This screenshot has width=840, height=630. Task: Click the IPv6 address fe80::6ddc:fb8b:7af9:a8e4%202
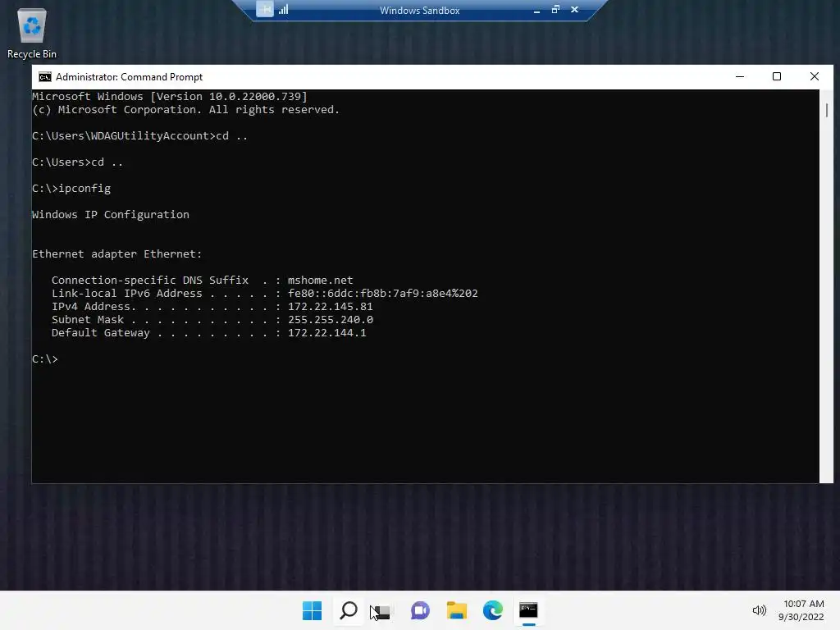point(382,294)
